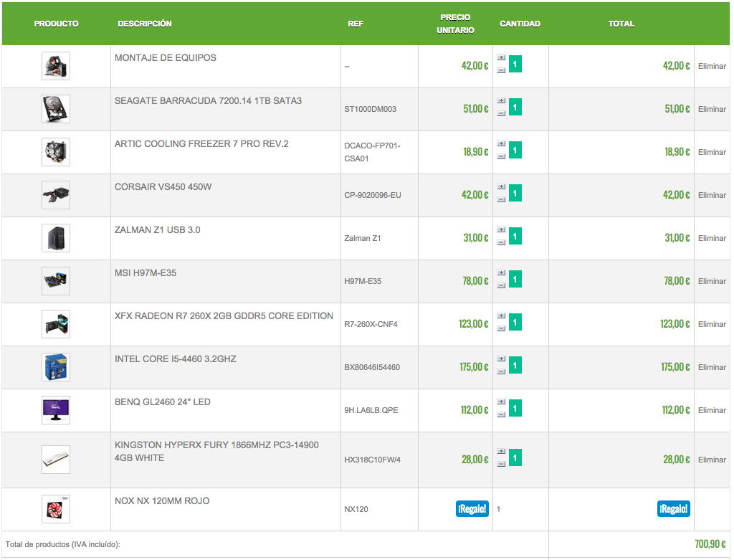Viewport: 734px width, 560px height.
Task: Click Total de productos (IVA incluído) label
Action: (x=63, y=545)
